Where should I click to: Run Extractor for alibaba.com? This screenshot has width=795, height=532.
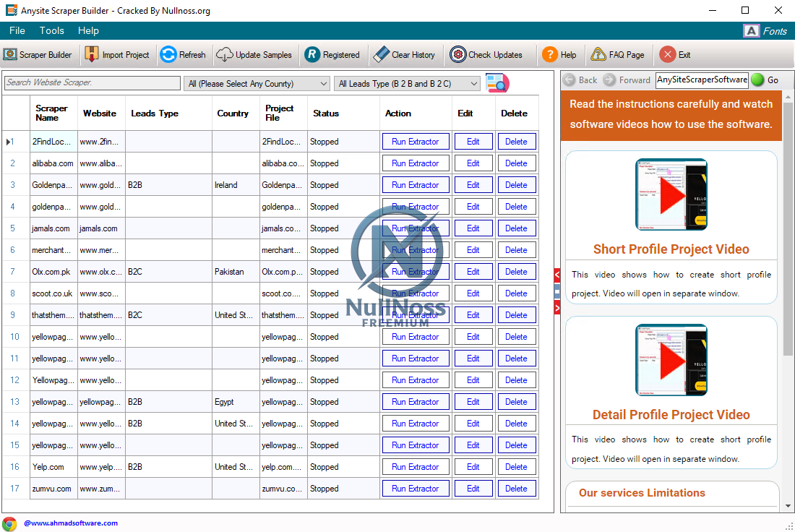coord(415,163)
